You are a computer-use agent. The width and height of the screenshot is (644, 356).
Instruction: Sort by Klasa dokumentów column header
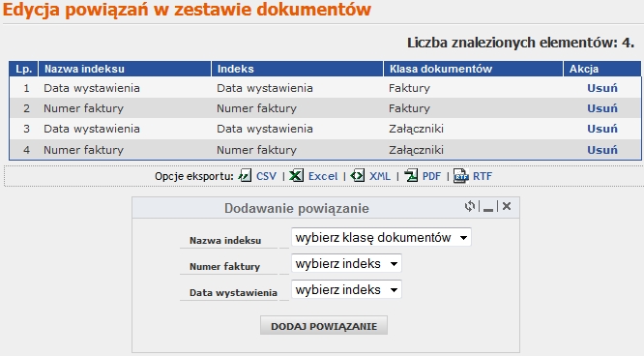473,69
